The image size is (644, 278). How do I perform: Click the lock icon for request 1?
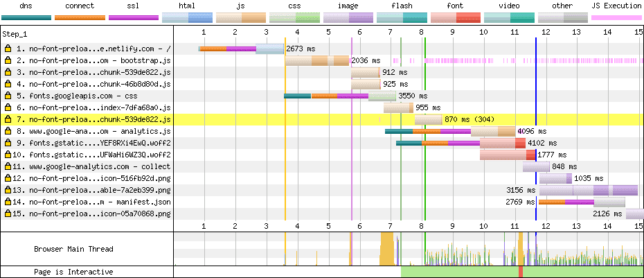8,49
